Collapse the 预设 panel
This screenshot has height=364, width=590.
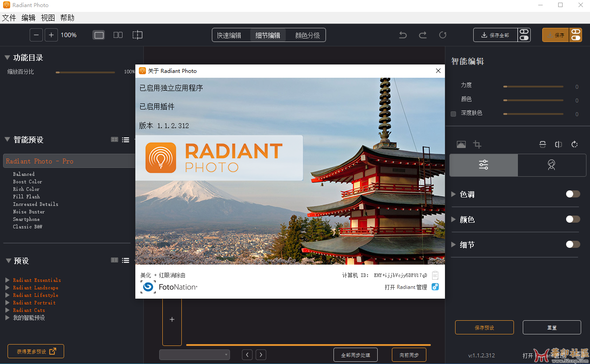click(x=8, y=261)
